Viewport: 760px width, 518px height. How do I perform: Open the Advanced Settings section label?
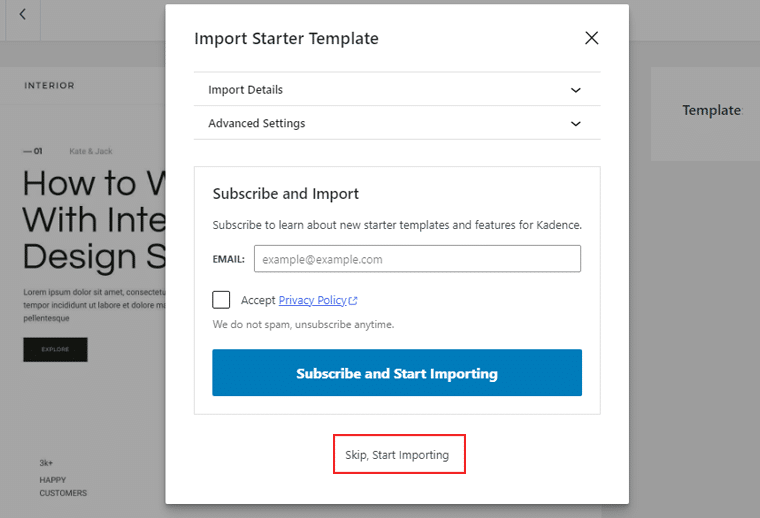coord(256,123)
